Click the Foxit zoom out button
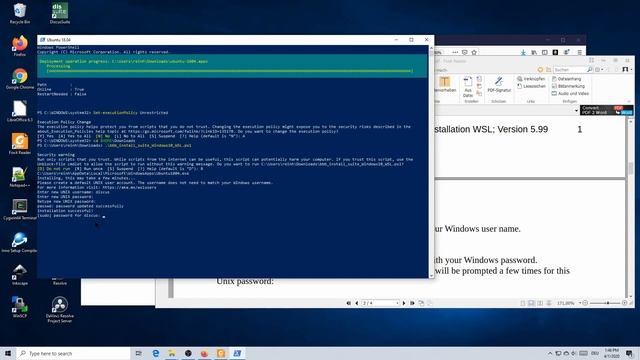The height and width of the screenshot is (360, 640). click(x=585, y=303)
